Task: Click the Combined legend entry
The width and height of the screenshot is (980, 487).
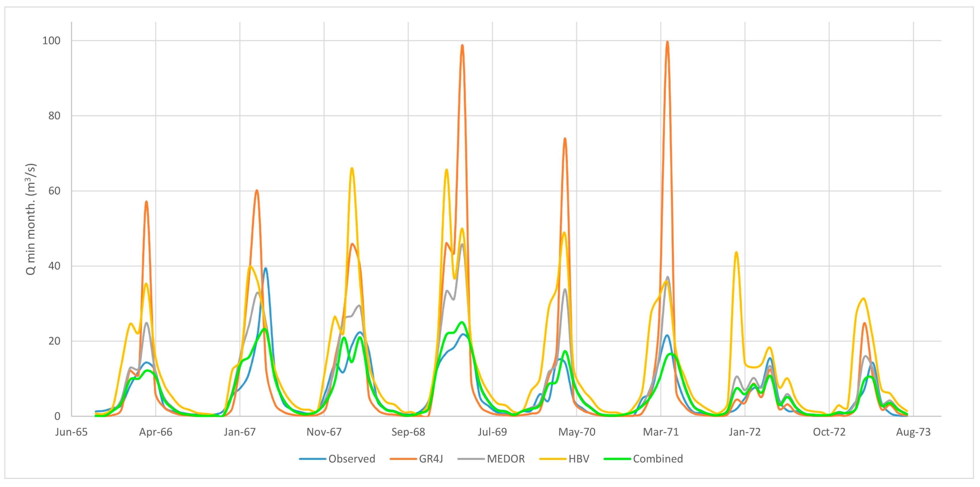Action: pyautogui.click(x=658, y=459)
